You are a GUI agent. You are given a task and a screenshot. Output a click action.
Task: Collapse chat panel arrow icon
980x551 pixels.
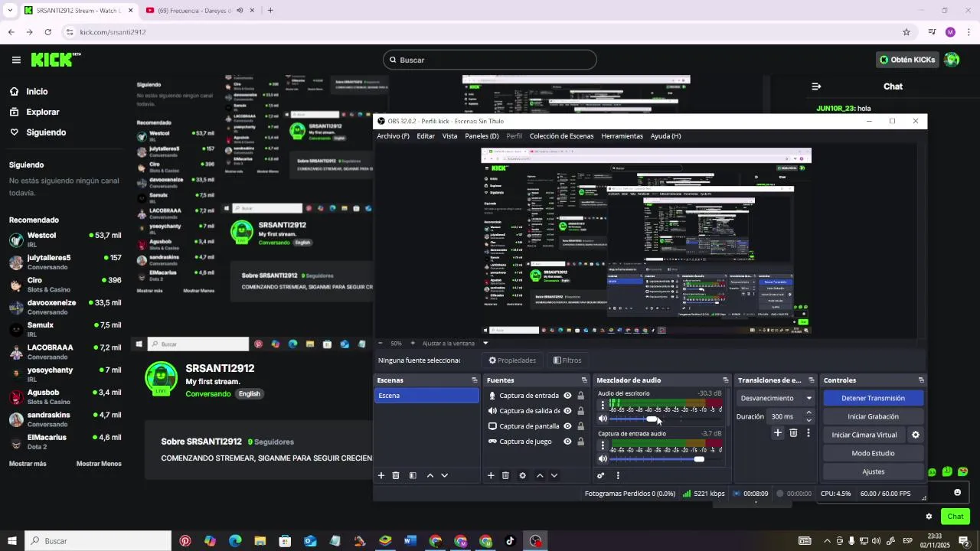[816, 86]
